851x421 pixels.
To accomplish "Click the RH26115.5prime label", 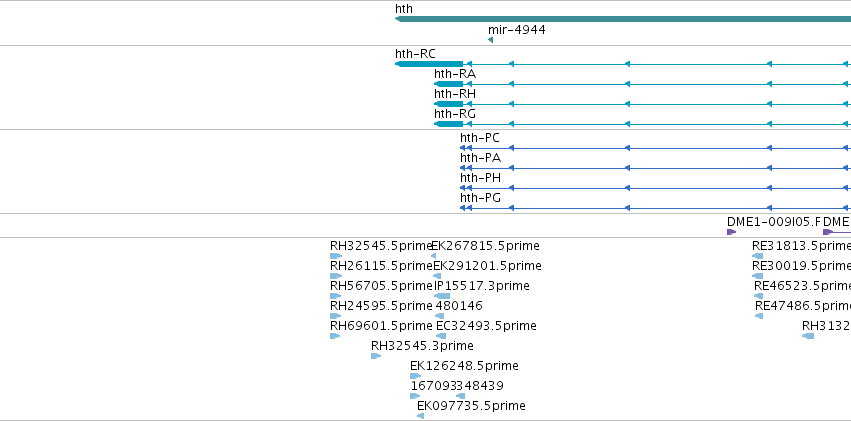I will (382, 266).
